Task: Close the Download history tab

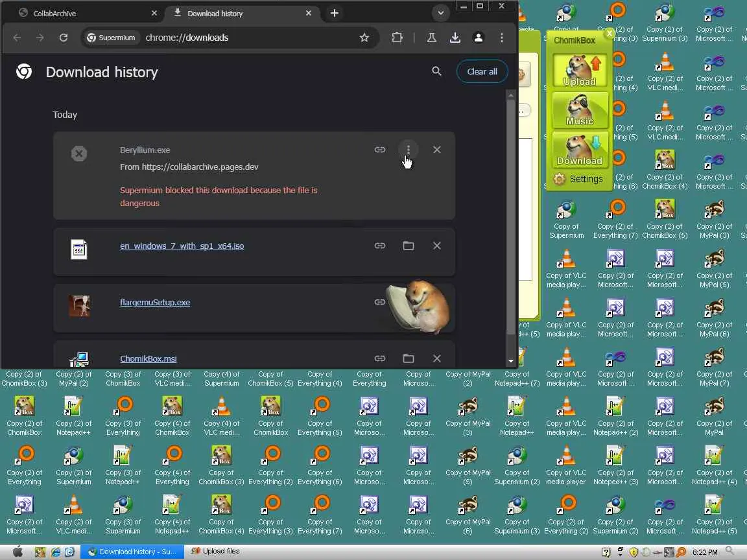Action: [x=309, y=14]
